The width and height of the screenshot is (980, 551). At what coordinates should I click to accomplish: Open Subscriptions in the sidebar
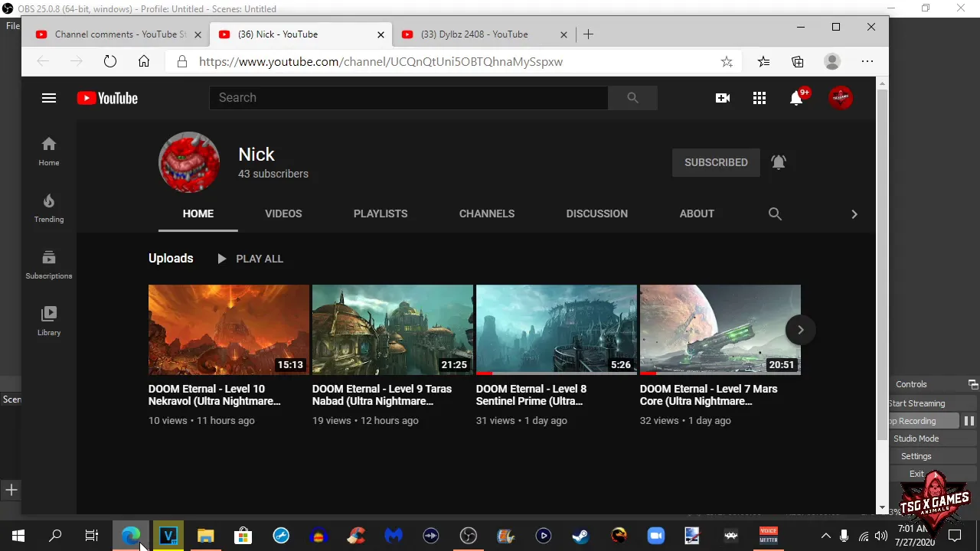pos(49,265)
